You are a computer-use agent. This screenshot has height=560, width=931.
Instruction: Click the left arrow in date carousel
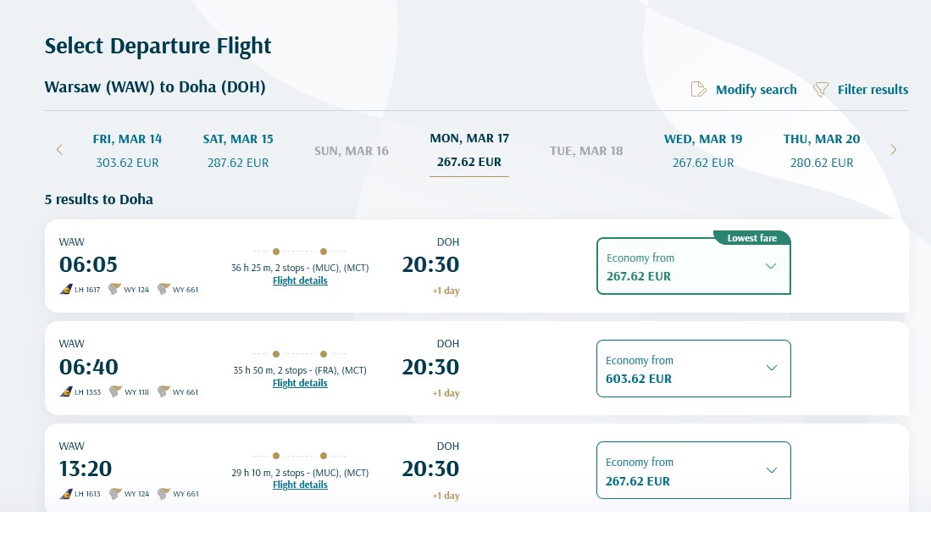(x=59, y=149)
